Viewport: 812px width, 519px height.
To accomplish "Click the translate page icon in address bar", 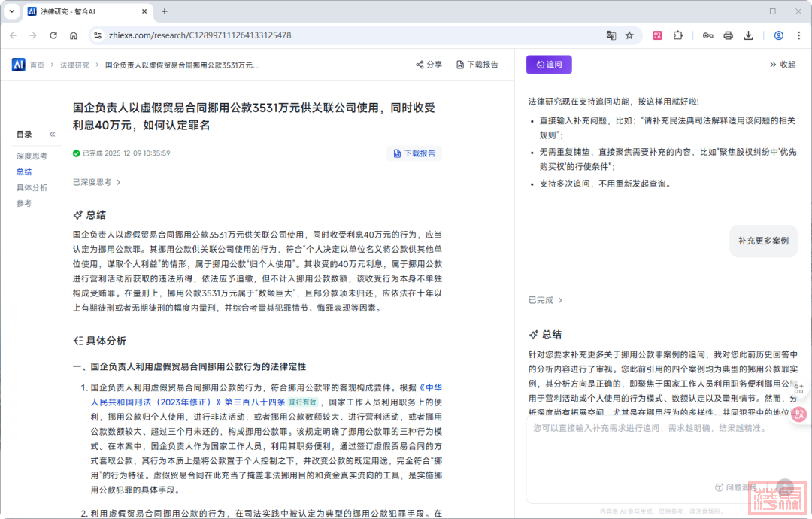I will (611, 35).
